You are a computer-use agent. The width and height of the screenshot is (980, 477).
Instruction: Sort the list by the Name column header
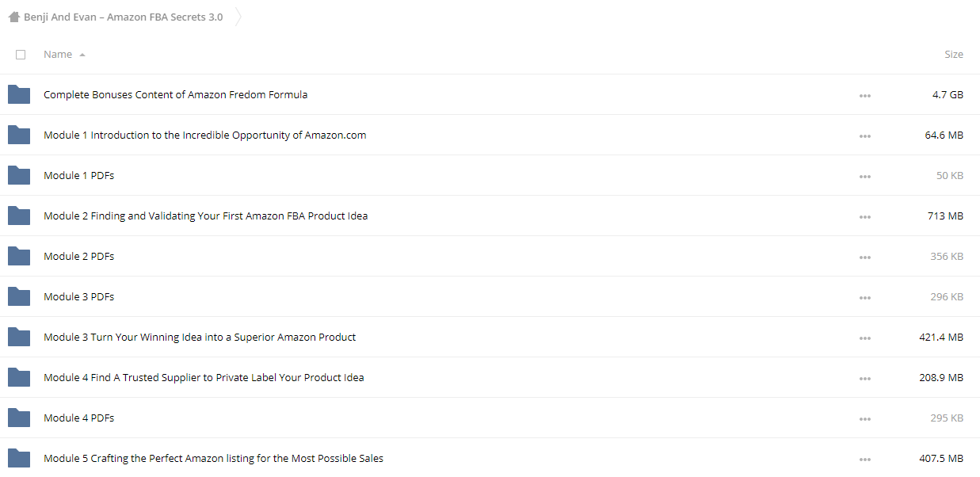[x=58, y=55]
